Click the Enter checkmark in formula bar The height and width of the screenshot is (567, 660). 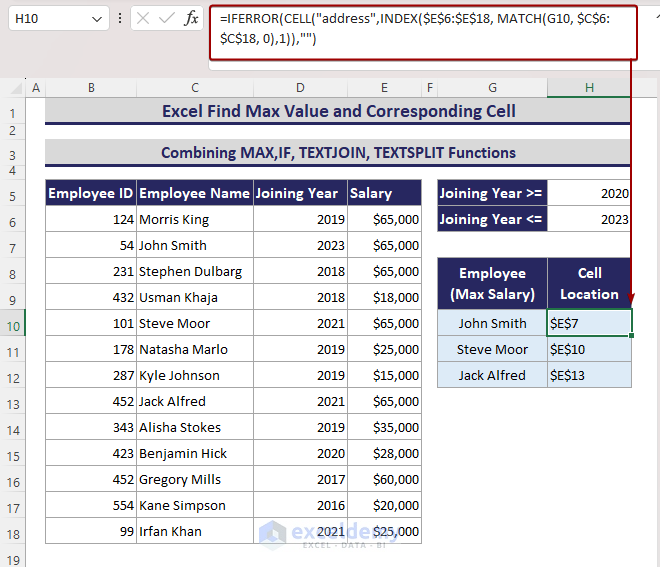tap(167, 19)
